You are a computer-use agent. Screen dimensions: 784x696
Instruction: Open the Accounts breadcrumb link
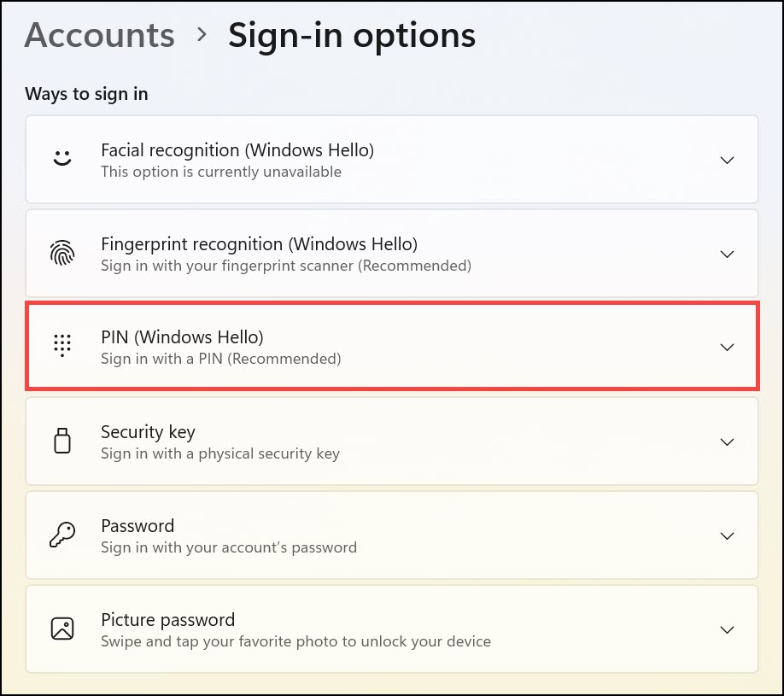pyautogui.click(x=99, y=35)
